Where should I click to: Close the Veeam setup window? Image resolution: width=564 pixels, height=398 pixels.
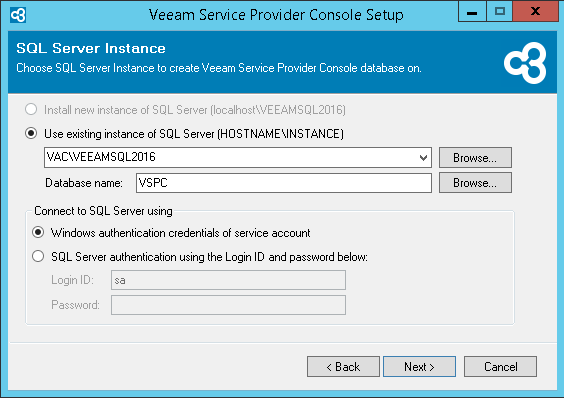[535, 12]
